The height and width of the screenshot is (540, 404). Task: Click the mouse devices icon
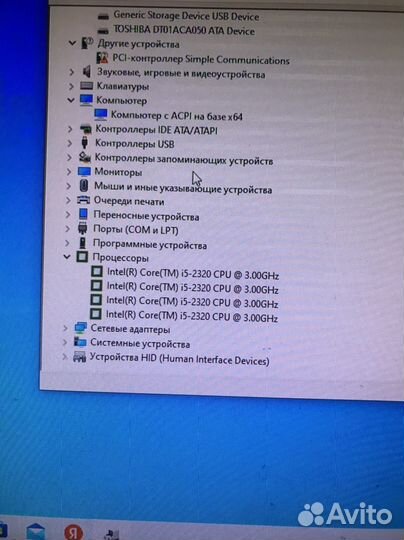(83, 186)
